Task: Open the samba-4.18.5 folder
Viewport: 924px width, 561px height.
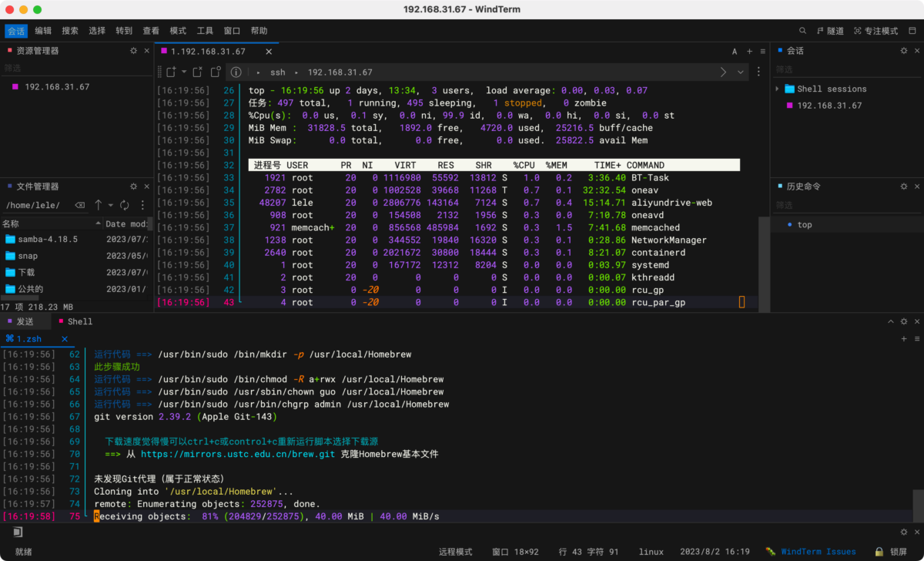Action: (x=49, y=239)
